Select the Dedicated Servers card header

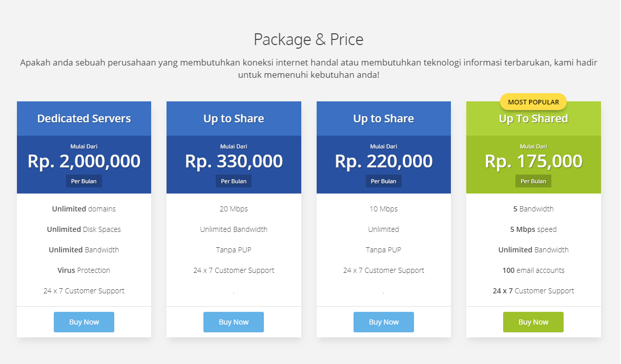[84, 119]
